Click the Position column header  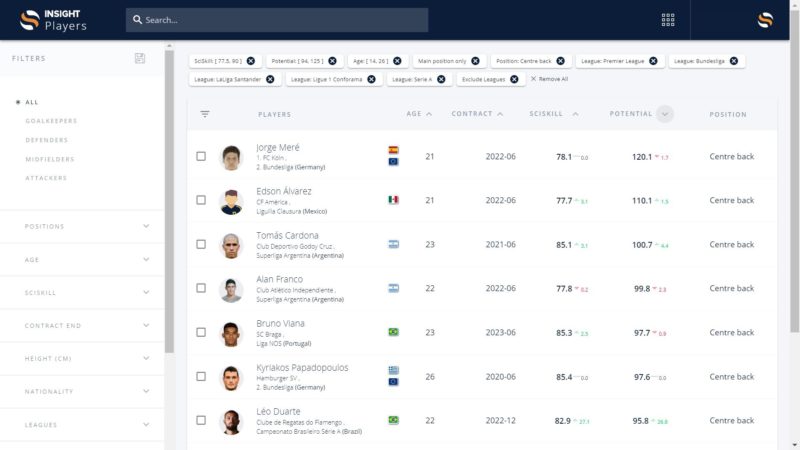[x=728, y=114]
